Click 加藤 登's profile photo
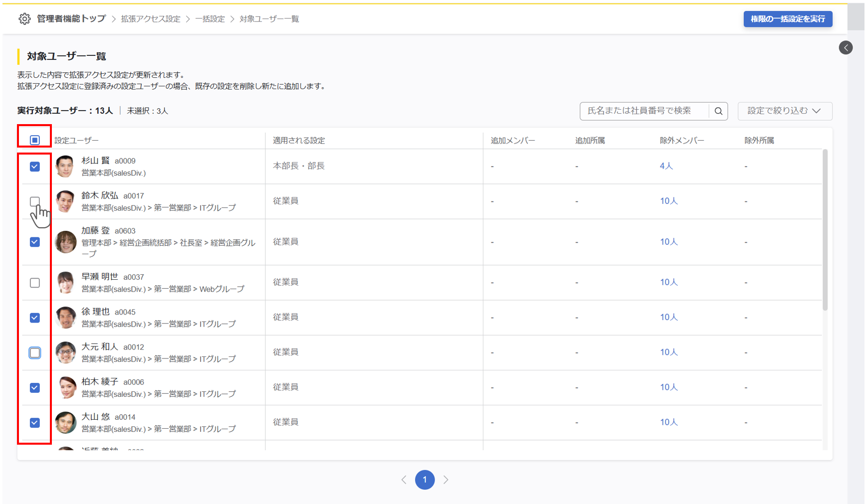Image resolution: width=866 pixels, height=504 pixels. point(65,242)
